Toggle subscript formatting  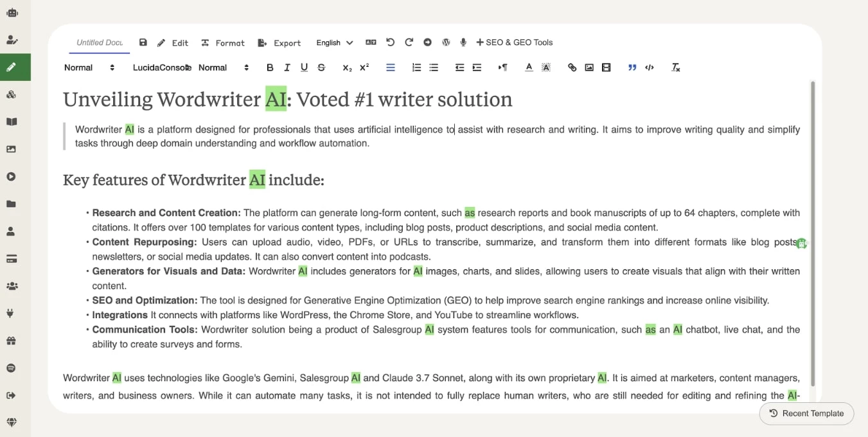coord(347,67)
